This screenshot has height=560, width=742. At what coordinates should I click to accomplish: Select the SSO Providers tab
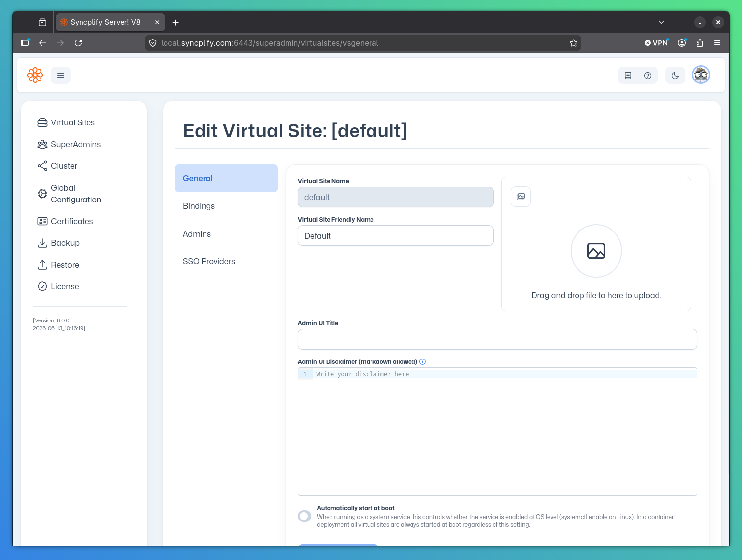(x=226, y=261)
